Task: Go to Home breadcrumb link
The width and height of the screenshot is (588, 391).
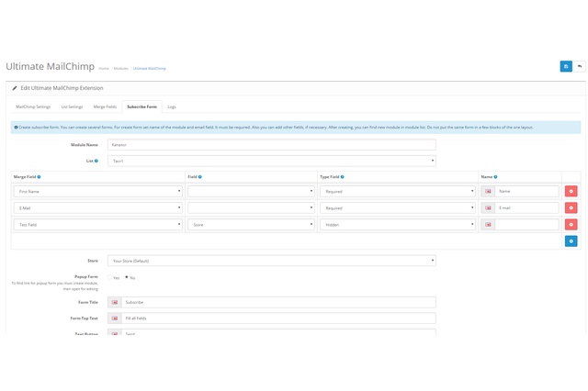Action: 104,69
